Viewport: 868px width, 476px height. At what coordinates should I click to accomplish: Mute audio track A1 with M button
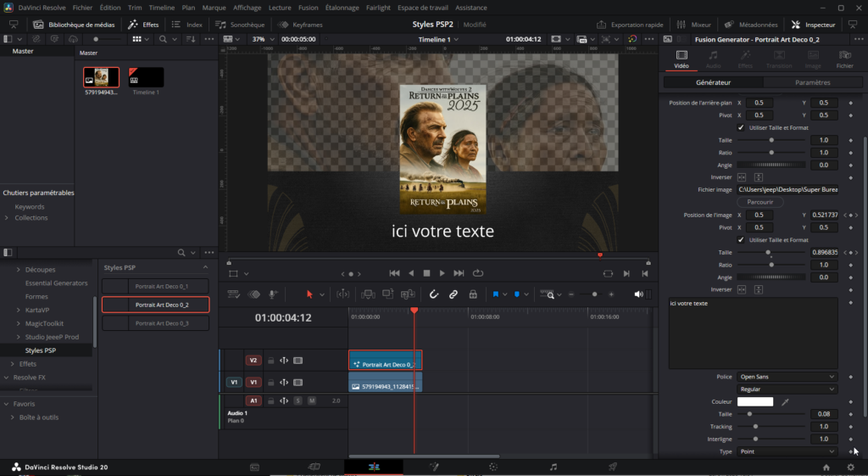tap(311, 400)
